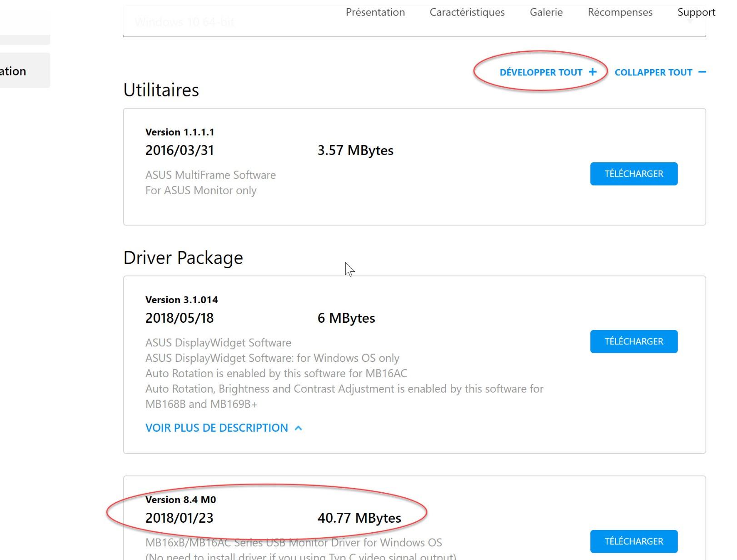Click the ASUS MultiFrame Software description
The height and width of the screenshot is (560, 737).
click(x=210, y=175)
